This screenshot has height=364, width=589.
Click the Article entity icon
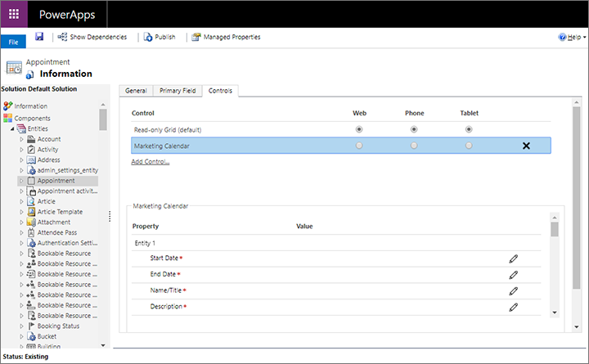[32, 201]
